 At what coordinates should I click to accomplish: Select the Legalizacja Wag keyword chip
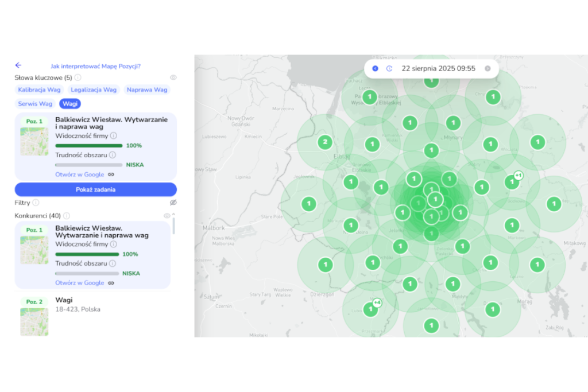94,90
